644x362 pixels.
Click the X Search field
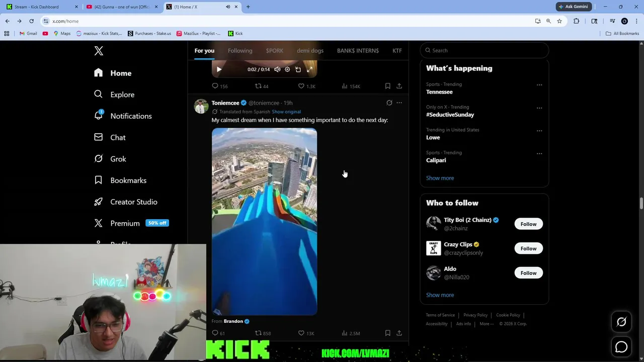(x=485, y=50)
